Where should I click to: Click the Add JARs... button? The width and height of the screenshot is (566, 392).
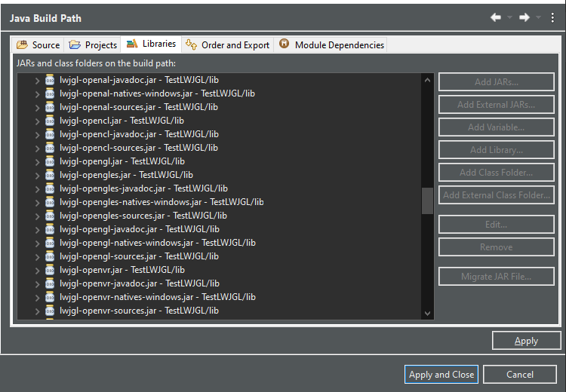497,82
